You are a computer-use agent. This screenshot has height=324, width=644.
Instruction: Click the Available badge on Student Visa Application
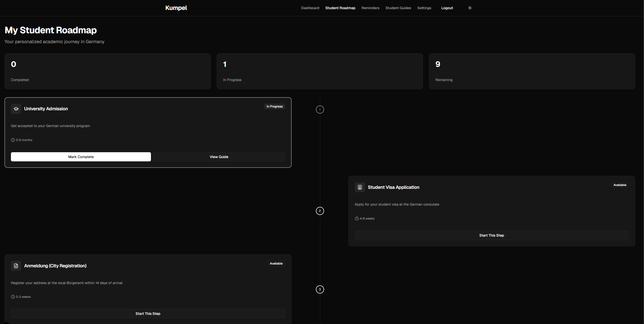pos(620,185)
